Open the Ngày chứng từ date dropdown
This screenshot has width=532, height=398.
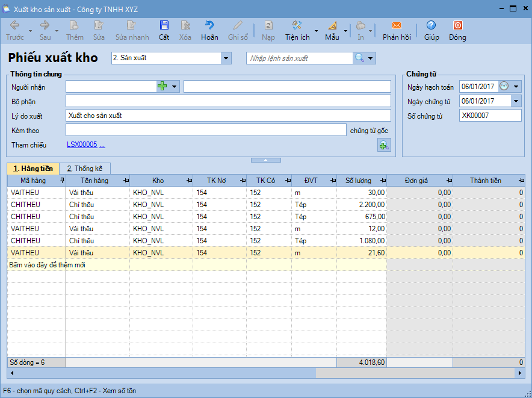coord(516,101)
